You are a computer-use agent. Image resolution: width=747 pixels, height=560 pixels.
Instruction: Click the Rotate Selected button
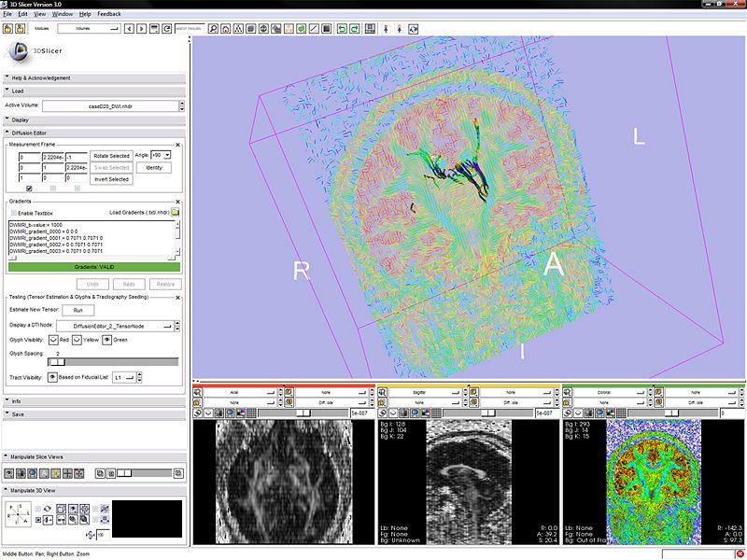tap(111, 155)
